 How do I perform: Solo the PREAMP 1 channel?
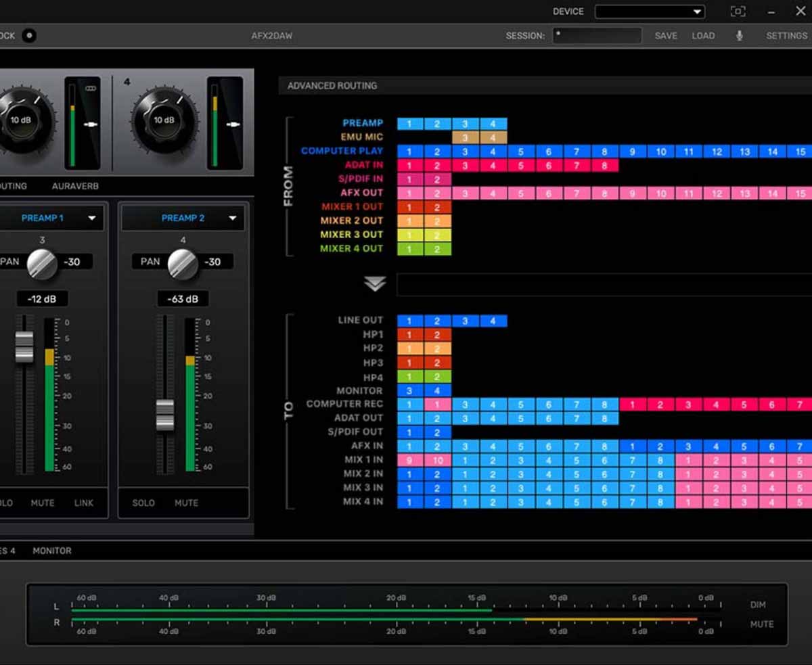5,503
